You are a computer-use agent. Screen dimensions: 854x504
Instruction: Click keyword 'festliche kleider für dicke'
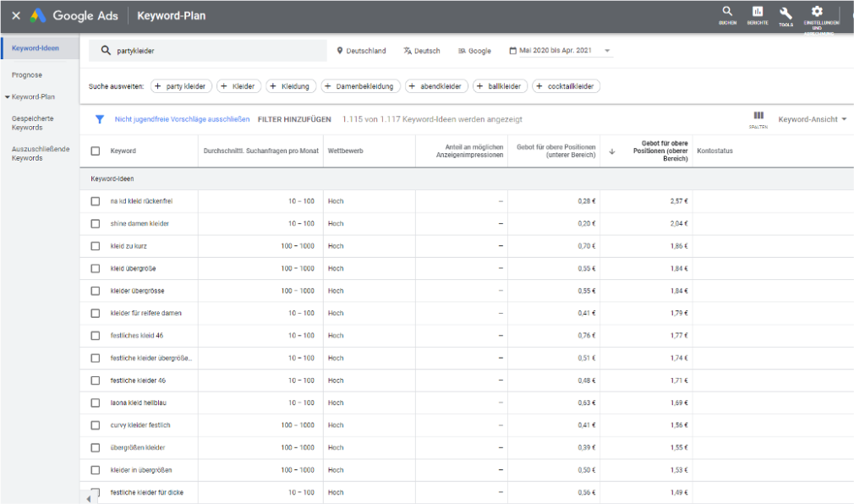(146, 492)
